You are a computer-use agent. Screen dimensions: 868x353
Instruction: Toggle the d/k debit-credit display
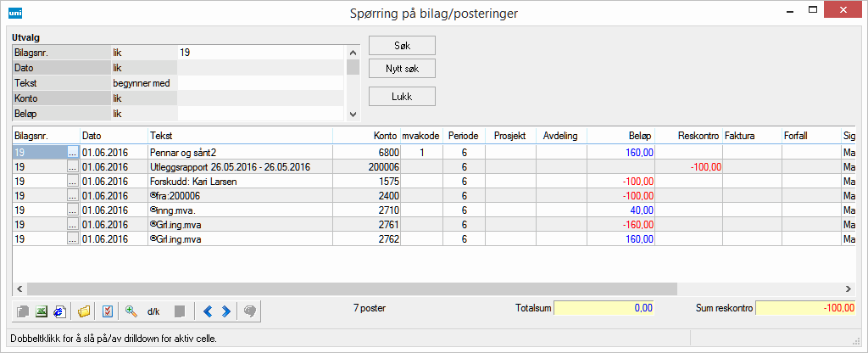(x=153, y=311)
